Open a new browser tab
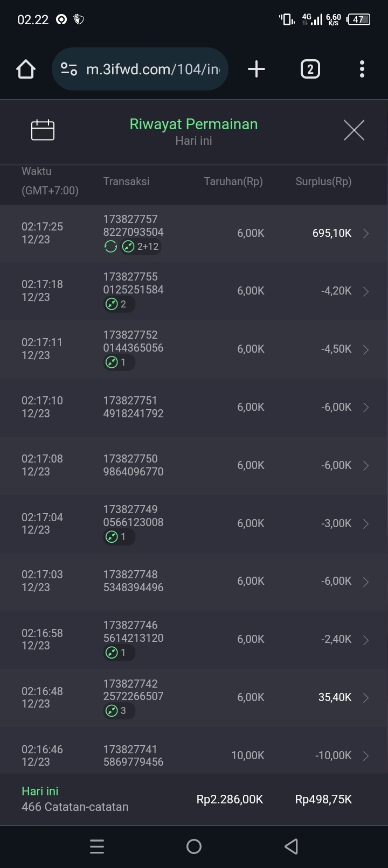 (257, 69)
